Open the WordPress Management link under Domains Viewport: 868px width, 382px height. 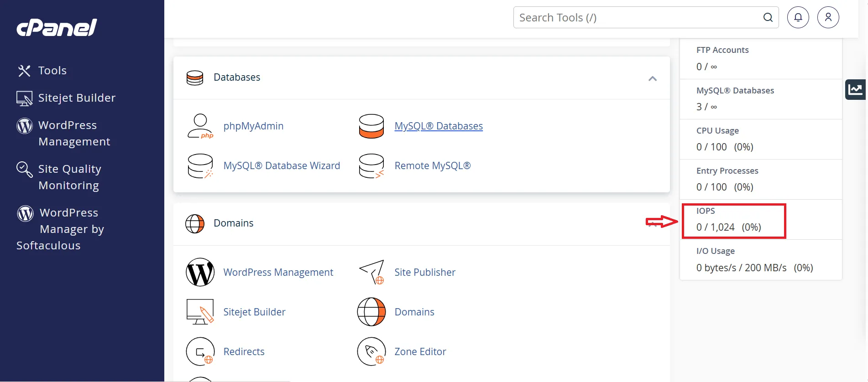tap(278, 272)
